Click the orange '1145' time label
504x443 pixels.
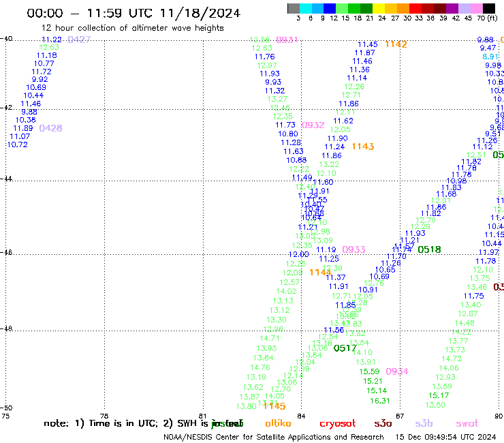click(x=274, y=406)
